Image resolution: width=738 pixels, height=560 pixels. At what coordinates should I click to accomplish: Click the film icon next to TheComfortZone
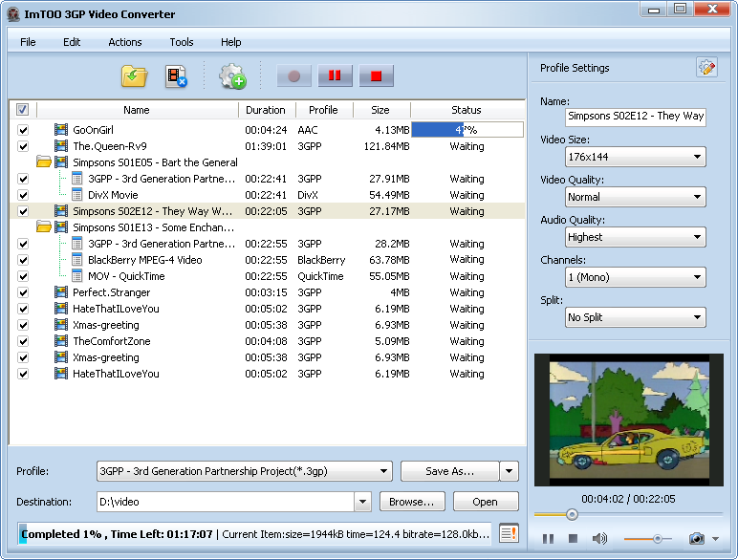coord(61,341)
